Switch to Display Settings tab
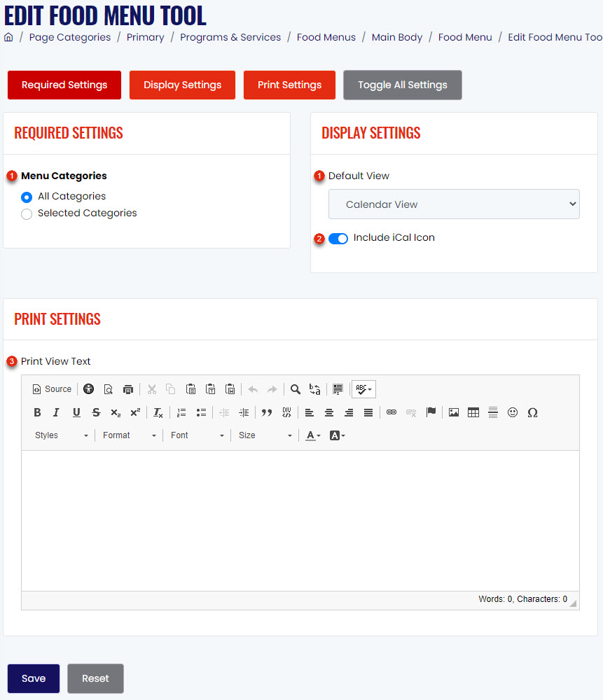Screen dimensions: 603x700 click(182, 85)
